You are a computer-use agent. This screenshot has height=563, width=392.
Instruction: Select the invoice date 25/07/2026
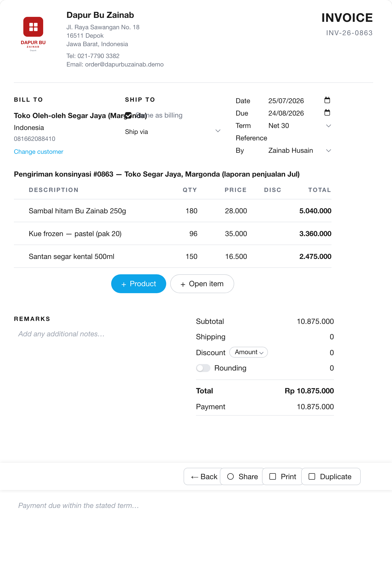pos(286,101)
